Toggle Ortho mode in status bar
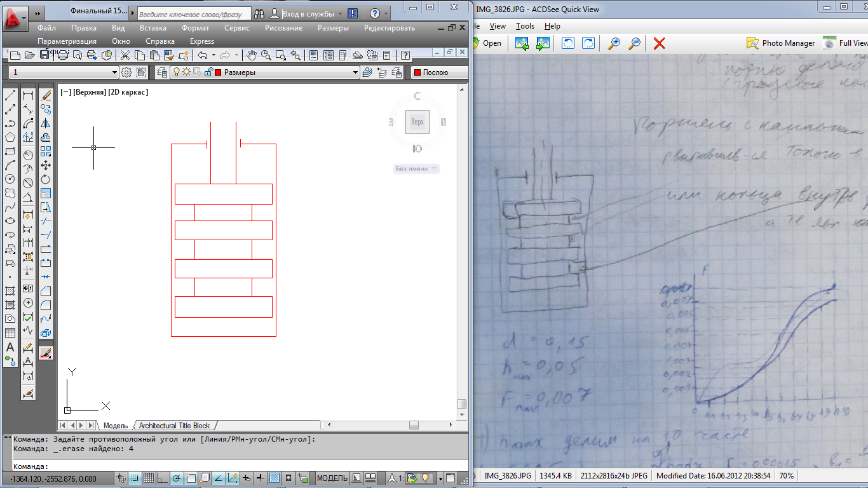 pos(163,478)
